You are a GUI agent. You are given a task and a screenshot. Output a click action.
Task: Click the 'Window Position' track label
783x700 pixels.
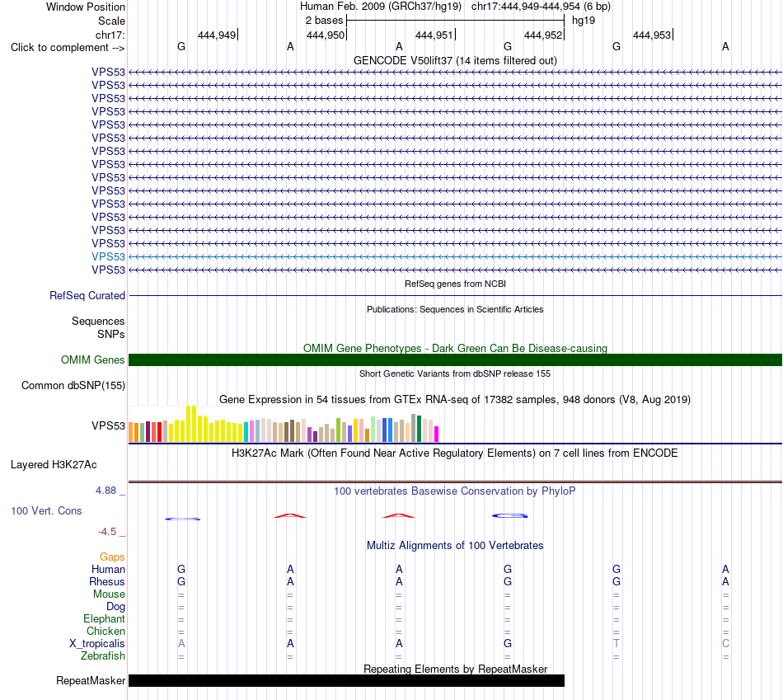pyautogui.click(x=86, y=7)
